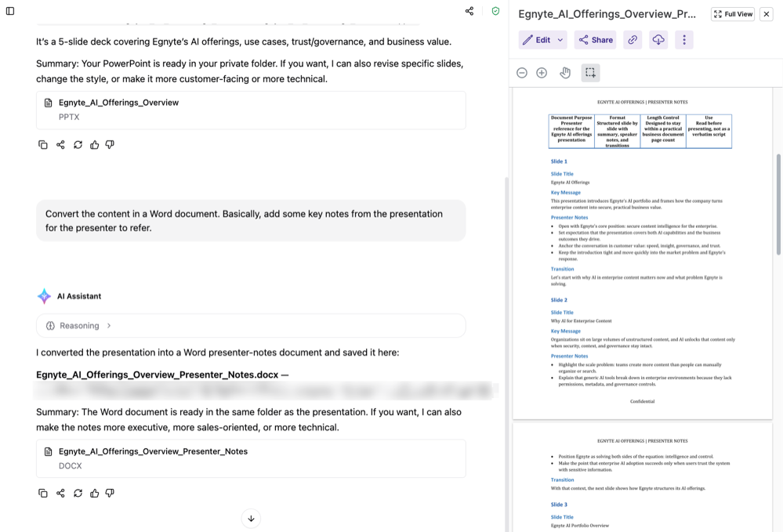Select the hand pan tool

coord(565,73)
